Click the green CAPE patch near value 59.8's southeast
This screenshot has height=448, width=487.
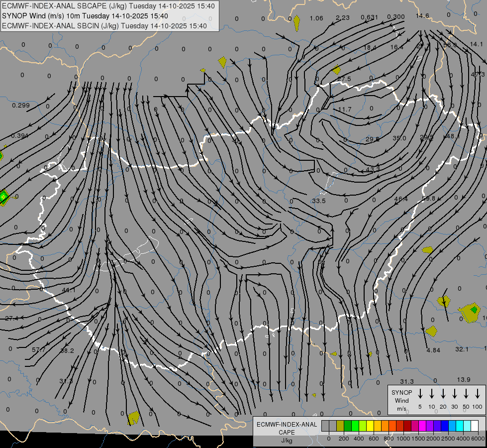[x=474, y=310]
